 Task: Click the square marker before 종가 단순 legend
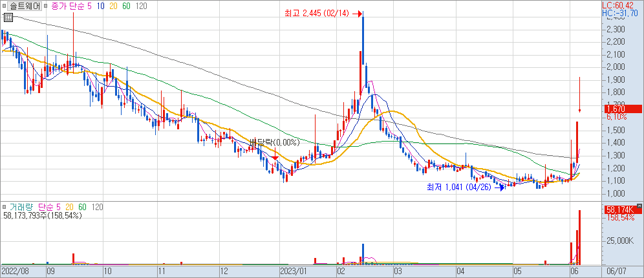45,6
